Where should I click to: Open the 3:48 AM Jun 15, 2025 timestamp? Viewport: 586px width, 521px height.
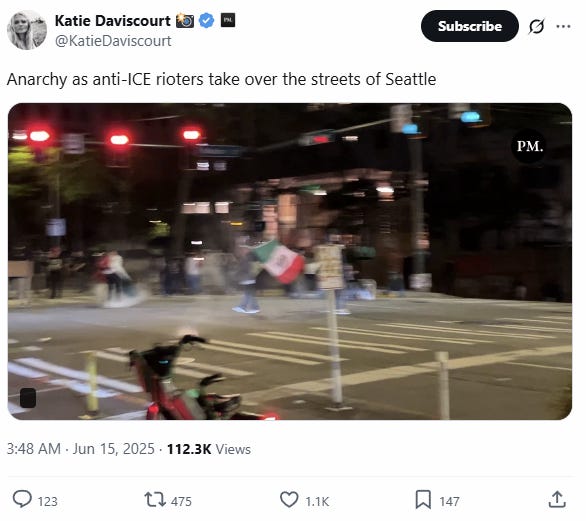[x=81, y=448]
